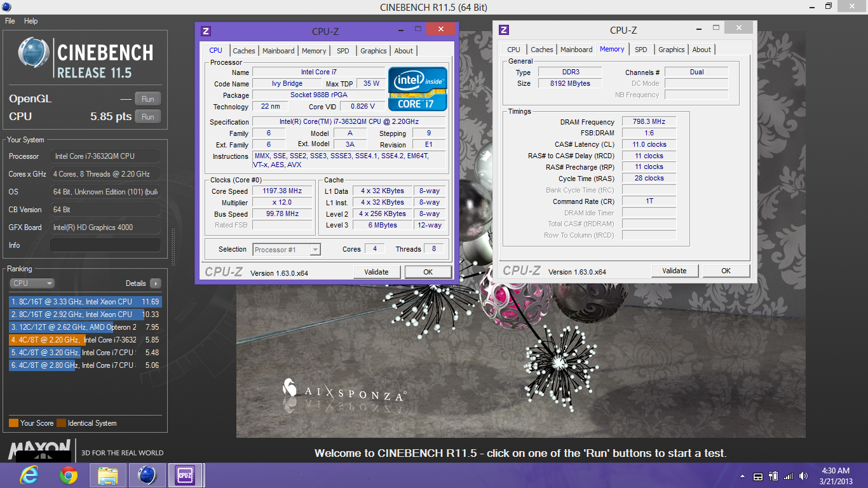Viewport: 868px width, 488px height.
Task: Click the touch keyboard tray icon
Action: tap(757, 476)
